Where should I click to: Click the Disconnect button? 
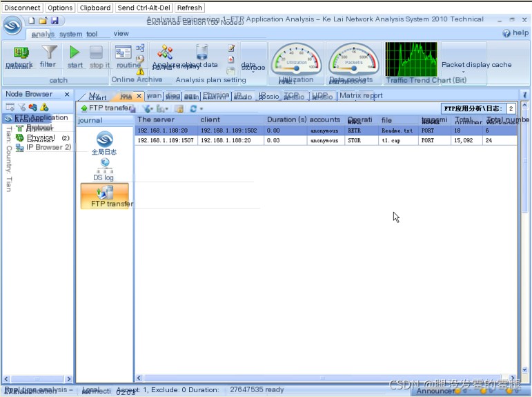tap(23, 8)
